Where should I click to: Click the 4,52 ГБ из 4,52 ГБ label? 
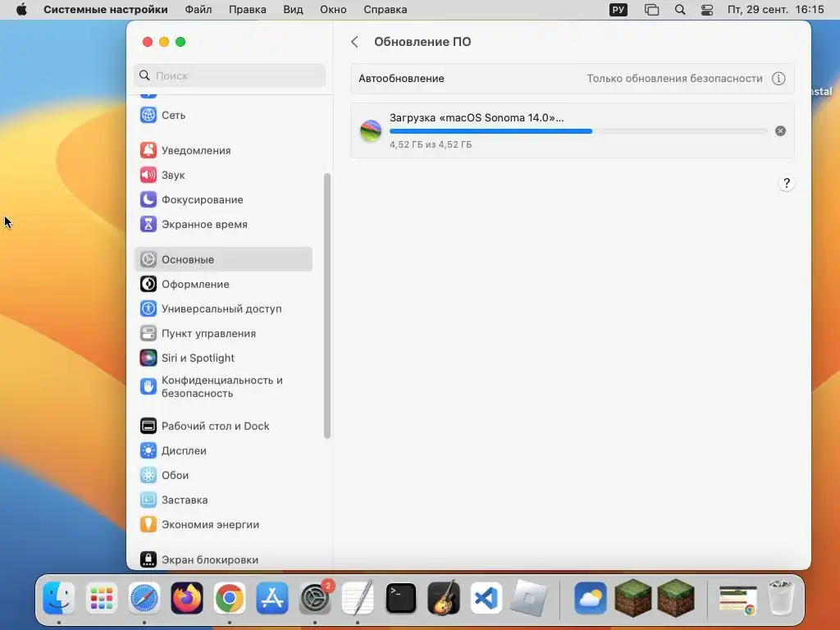click(x=431, y=144)
